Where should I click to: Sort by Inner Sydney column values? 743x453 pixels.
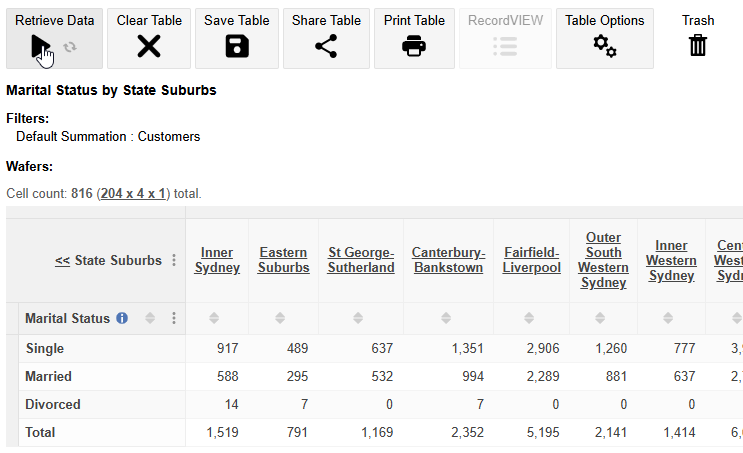pyautogui.click(x=217, y=318)
